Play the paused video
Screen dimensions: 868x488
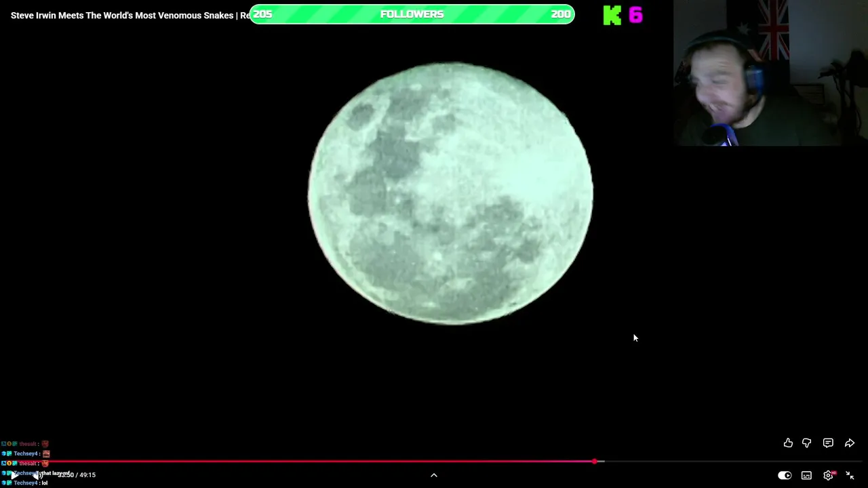[x=14, y=475]
